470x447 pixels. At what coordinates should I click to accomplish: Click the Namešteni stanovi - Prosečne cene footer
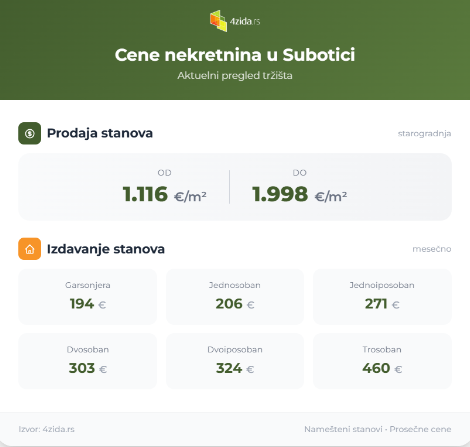pos(378,429)
